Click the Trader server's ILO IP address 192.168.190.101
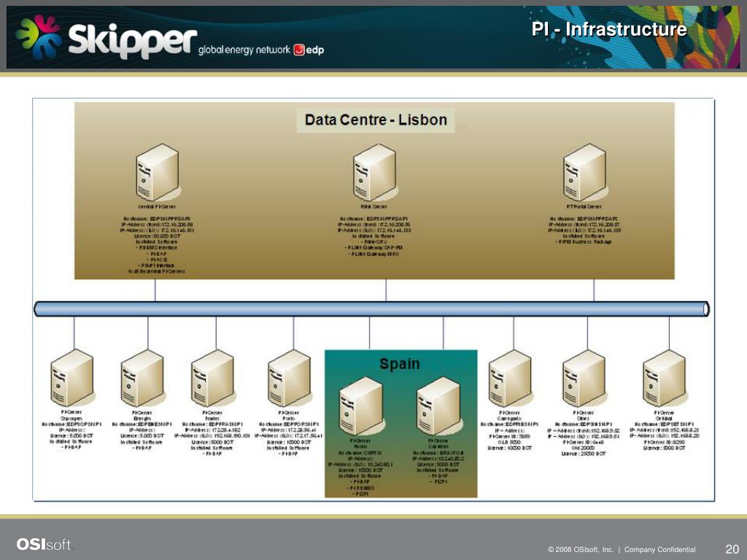747x560 pixels. pos(212,436)
